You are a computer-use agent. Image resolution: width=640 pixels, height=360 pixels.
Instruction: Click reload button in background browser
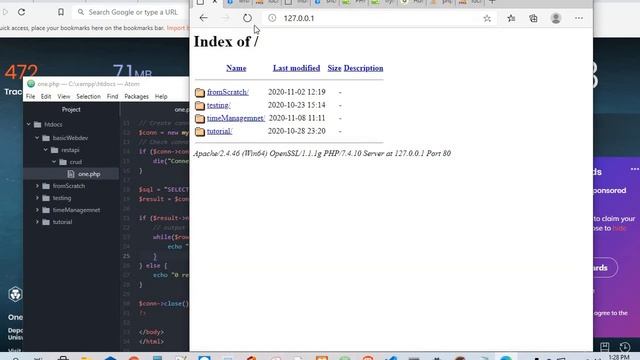(22, 12)
